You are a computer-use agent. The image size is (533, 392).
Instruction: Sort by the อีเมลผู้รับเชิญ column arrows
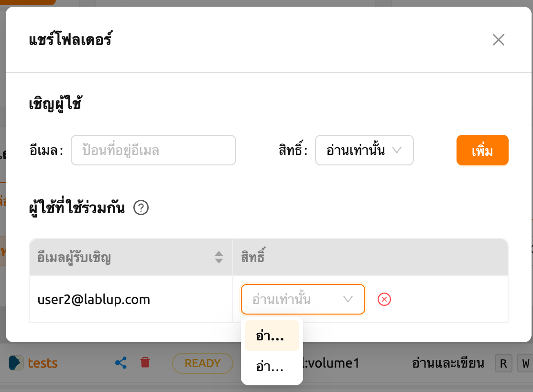point(219,257)
